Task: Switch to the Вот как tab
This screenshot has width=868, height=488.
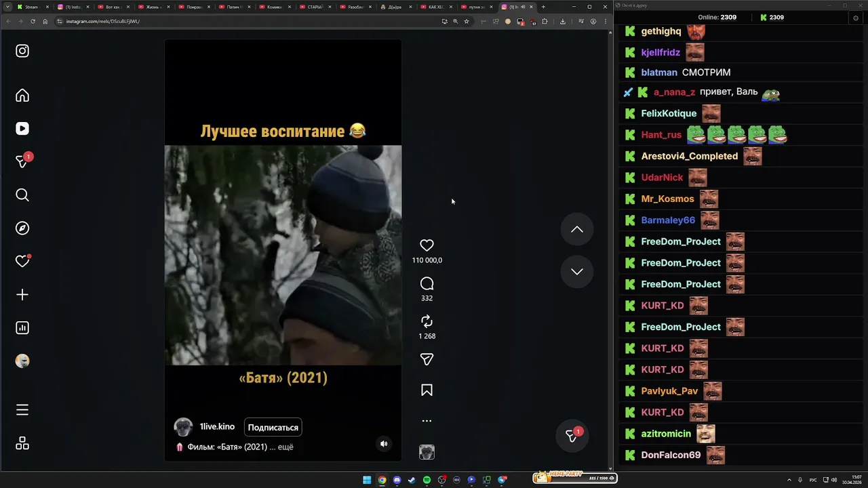Action: pos(113,7)
